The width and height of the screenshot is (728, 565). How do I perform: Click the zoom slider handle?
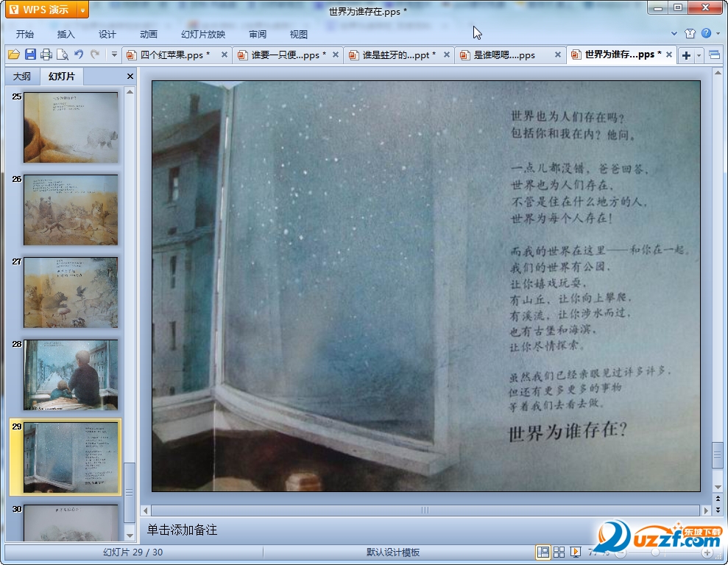pyautogui.click(x=655, y=552)
